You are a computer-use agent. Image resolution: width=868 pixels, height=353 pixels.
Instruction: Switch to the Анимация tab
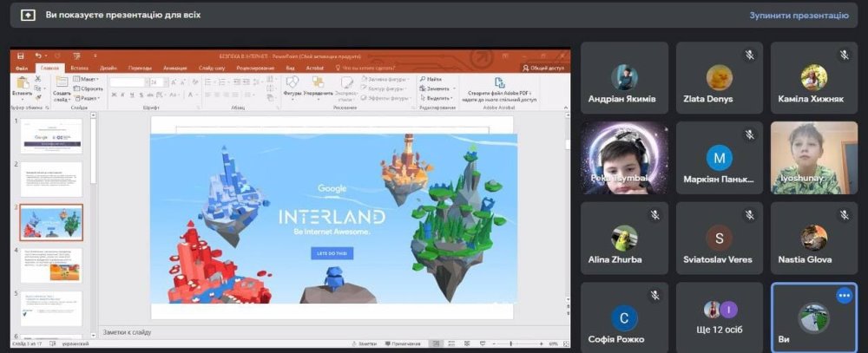click(x=175, y=68)
